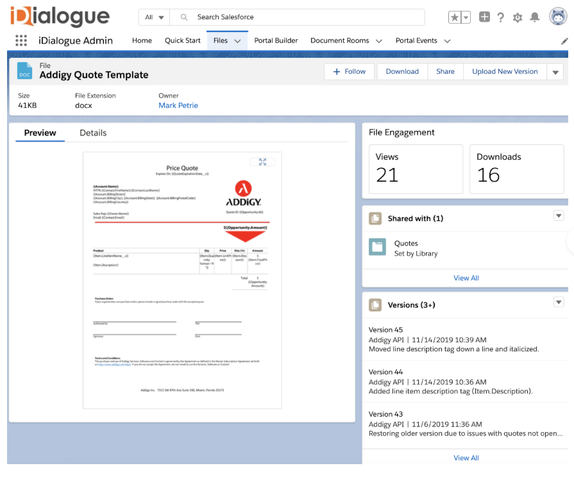
Task: Click the Share button
Action: coord(445,72)
